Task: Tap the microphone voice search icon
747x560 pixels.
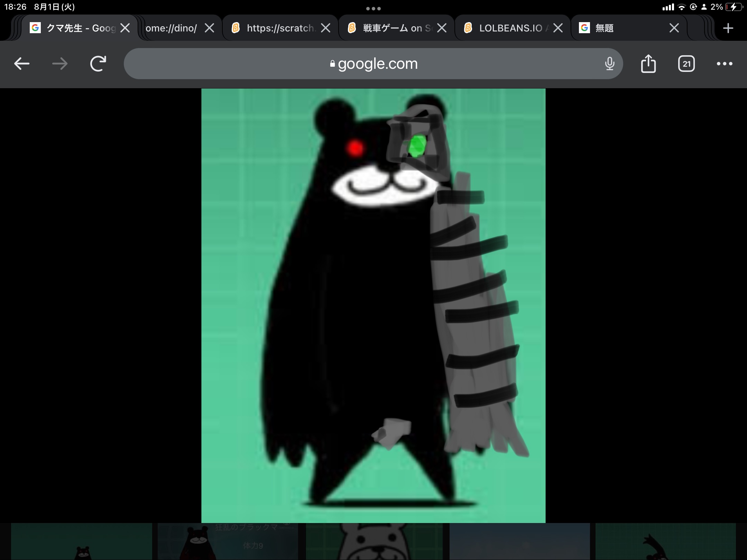Action: point(610,64)
